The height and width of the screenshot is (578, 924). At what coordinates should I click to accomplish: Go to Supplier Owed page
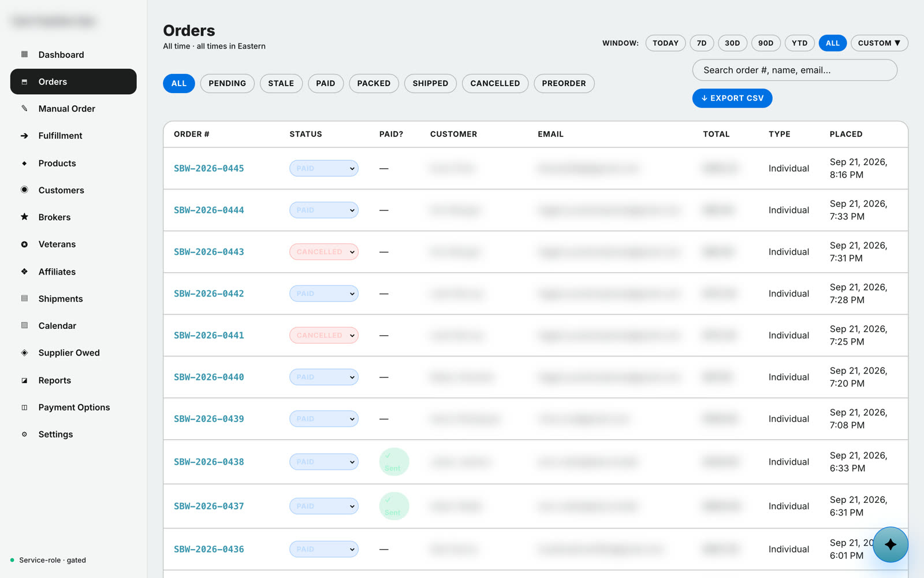(x=73, y=353)
